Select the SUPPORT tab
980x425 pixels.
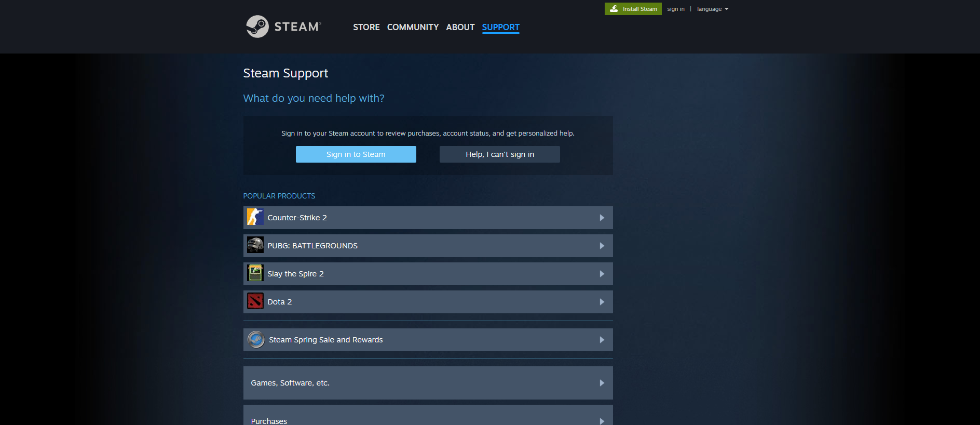[501, 27]
